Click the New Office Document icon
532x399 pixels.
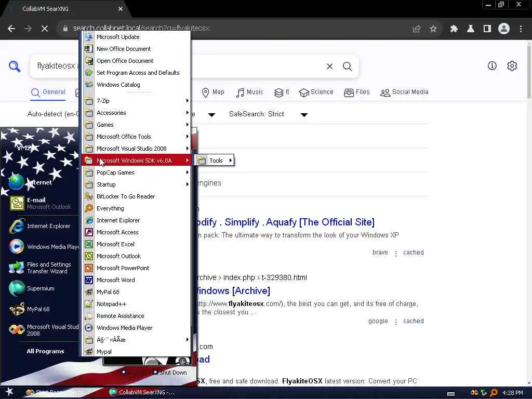[89, 49]
